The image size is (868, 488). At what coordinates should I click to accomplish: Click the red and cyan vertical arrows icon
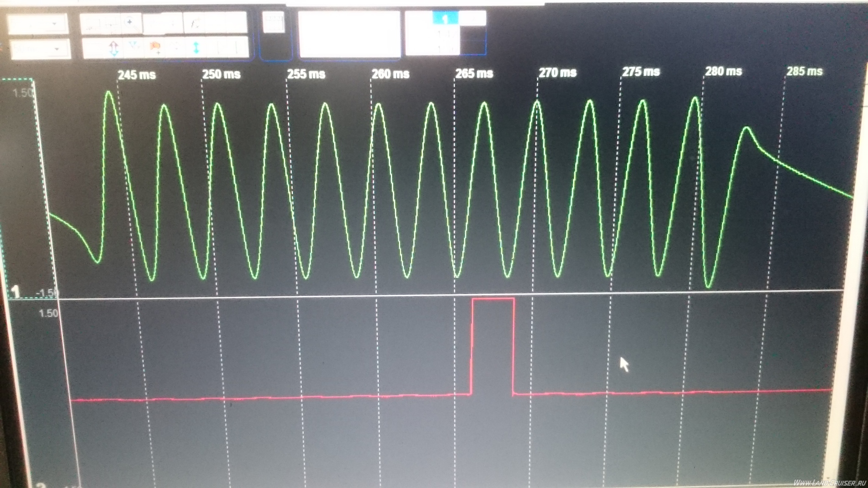114,48
